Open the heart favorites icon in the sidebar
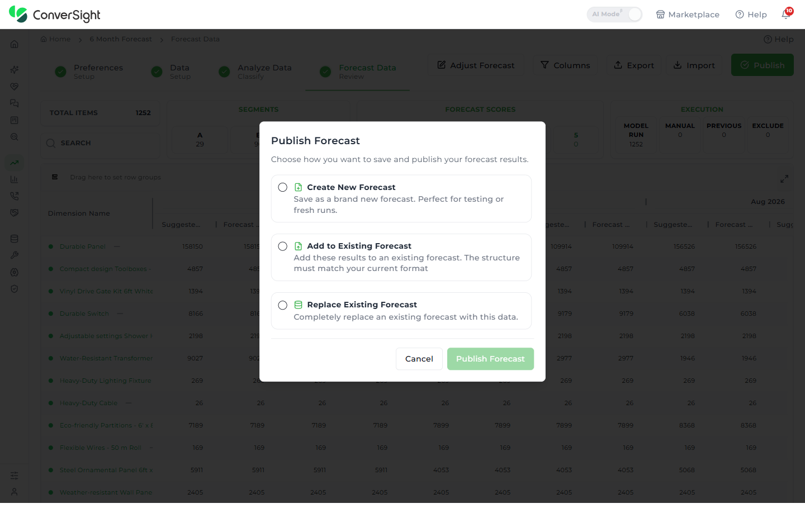Viewport: 805px width, 532px height. [15, 87]
